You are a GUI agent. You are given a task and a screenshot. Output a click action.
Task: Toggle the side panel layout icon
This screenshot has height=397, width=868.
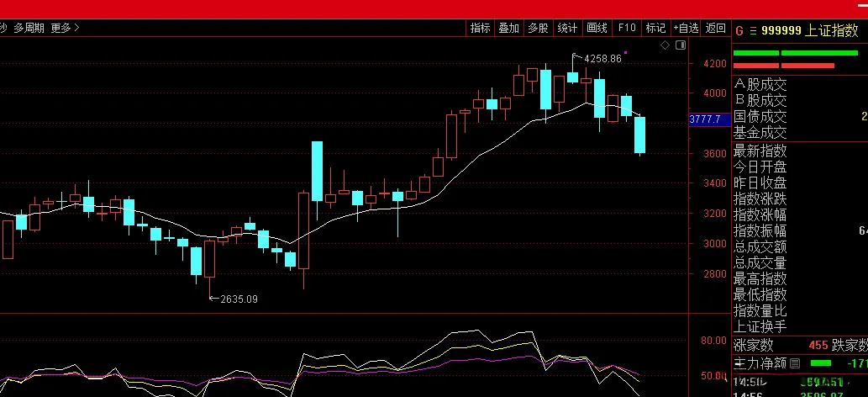pos(681,45)
